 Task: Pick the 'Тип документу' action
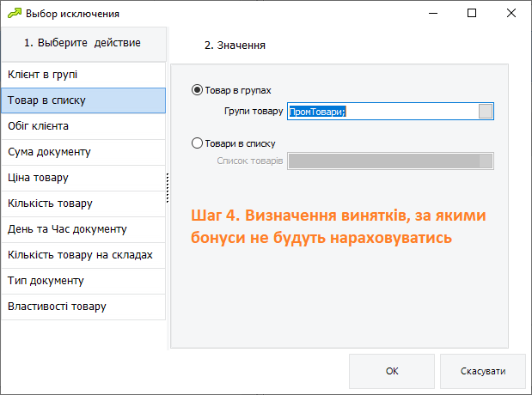click(83, 281)
